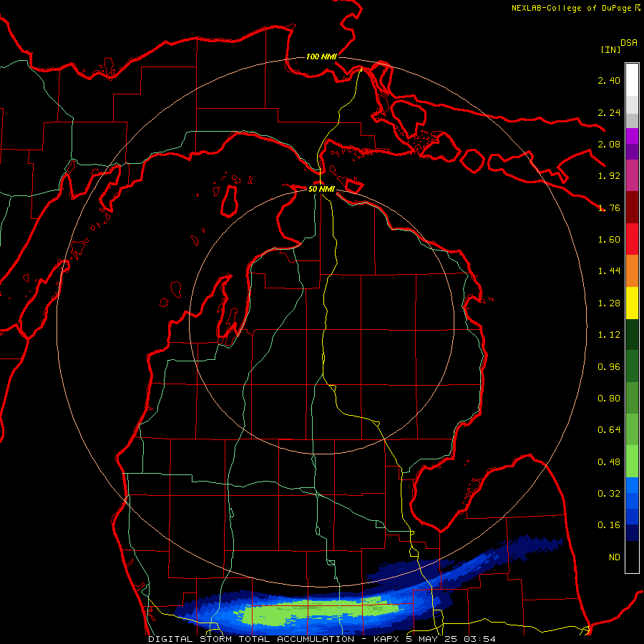Viewport: 644px width, 644px height.
Task: Select the light blue swatch beside 0.32
Action: (632, 485)
